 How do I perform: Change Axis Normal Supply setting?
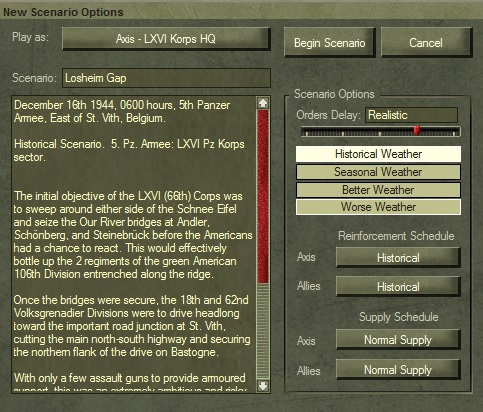pos(398,340)
